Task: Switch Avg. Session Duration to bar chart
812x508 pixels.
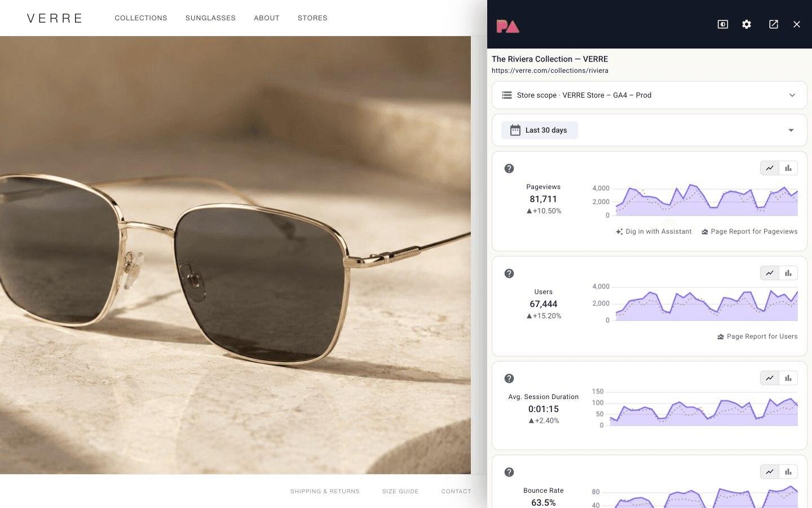Action: click(788, 378)
